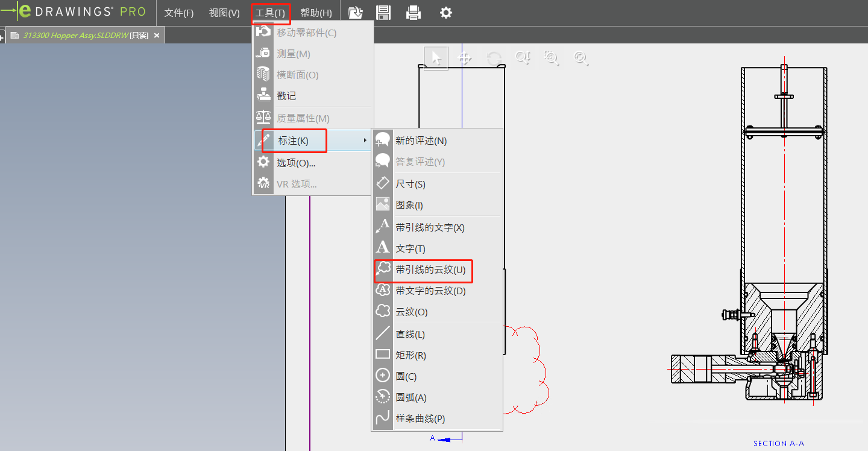Select the arrow pointer tool
The height and width of the screenshot is (451, 868).
(436, 58)
